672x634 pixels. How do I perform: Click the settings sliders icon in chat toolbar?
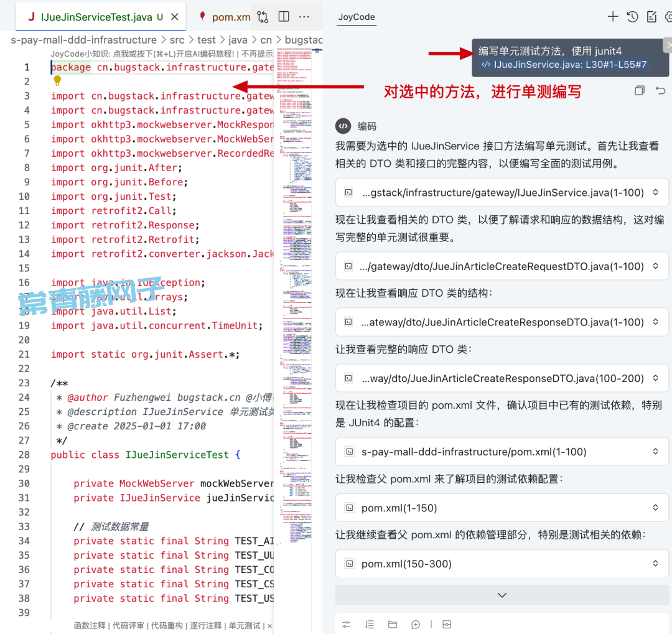click(x=347, y=624)
